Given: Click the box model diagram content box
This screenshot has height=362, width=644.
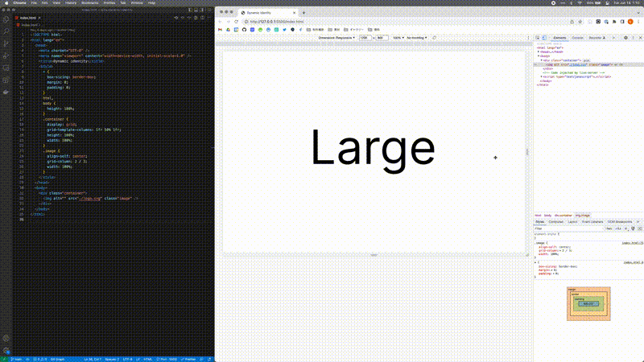Looking at the screenshot, I should click(x=588, y=304).
